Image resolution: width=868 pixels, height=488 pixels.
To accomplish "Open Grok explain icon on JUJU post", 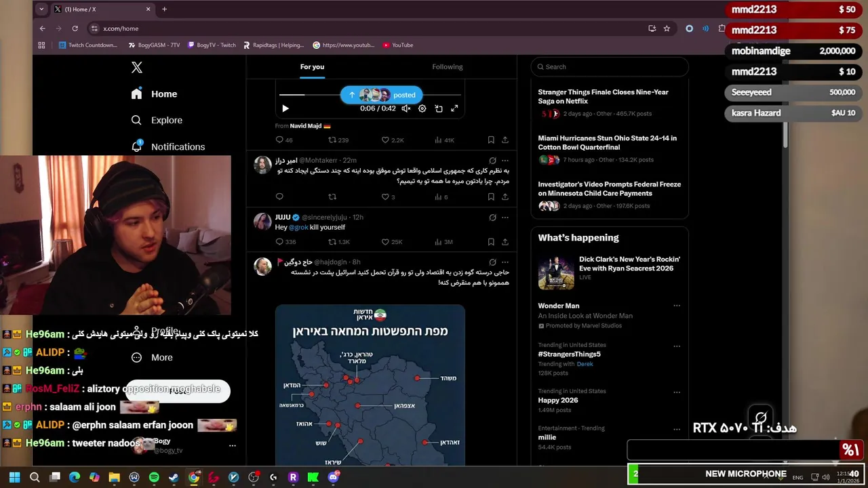I will tap(492, 218).
